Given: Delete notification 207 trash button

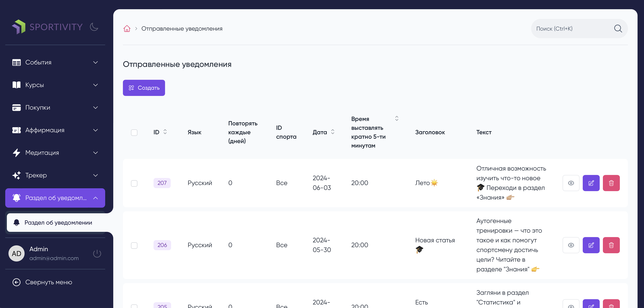Looking at the screenshot, I should (611, 183).
